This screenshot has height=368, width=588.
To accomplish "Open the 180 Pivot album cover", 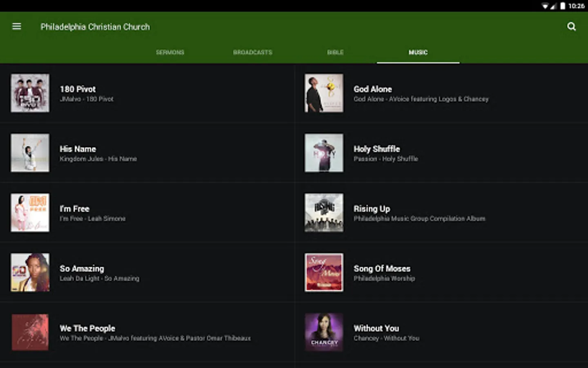I will tap(30, 93).
